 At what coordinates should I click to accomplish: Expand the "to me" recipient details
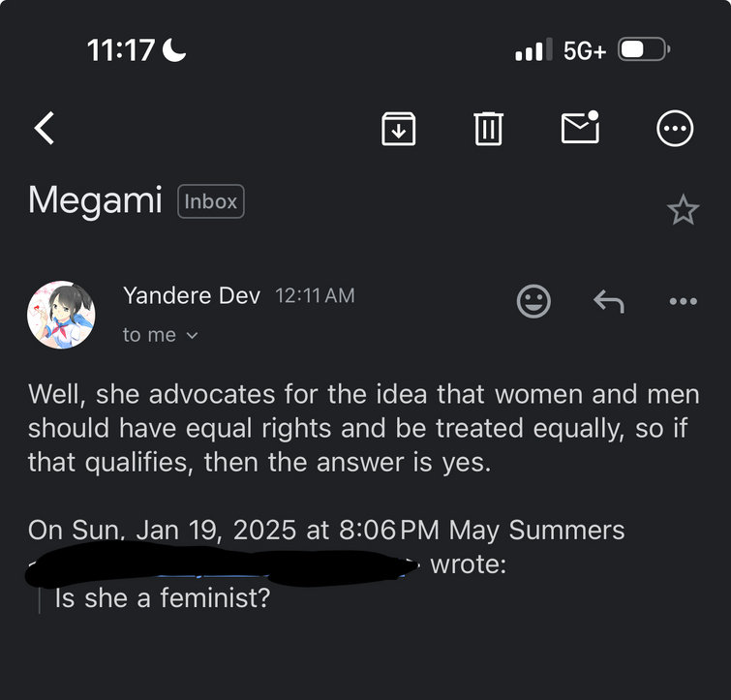(x=160, y=335)
